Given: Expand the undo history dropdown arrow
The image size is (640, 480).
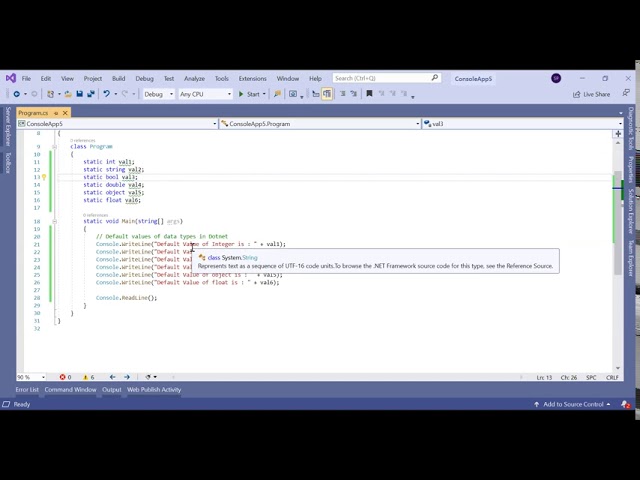Looking at the screenshot, I should click(116, 94).
